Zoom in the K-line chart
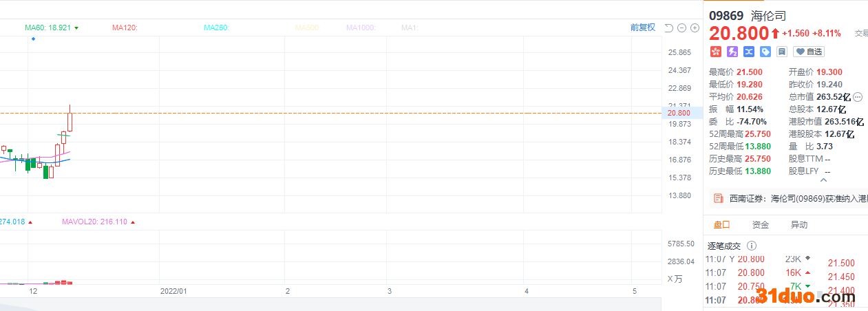This screenshot has width=868, height=311. 695,28
